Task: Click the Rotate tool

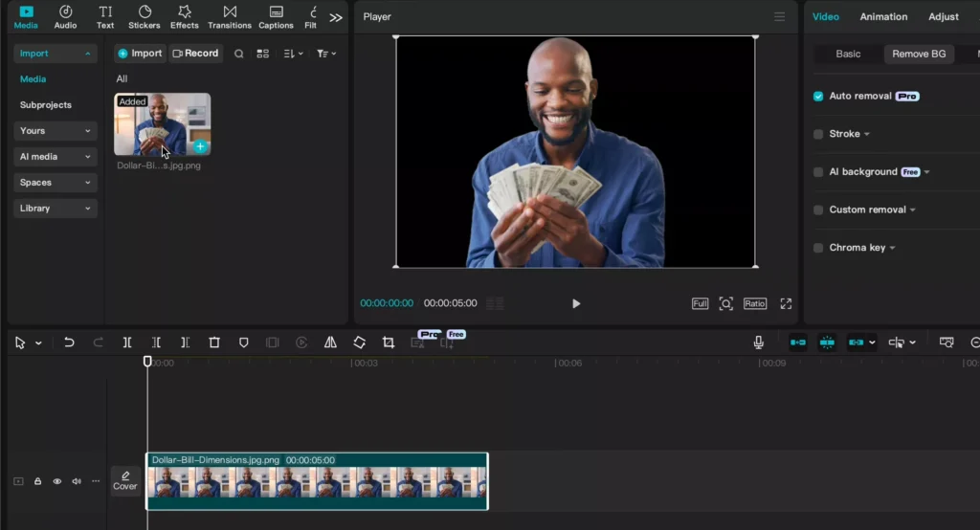Action: coord(360,342)
